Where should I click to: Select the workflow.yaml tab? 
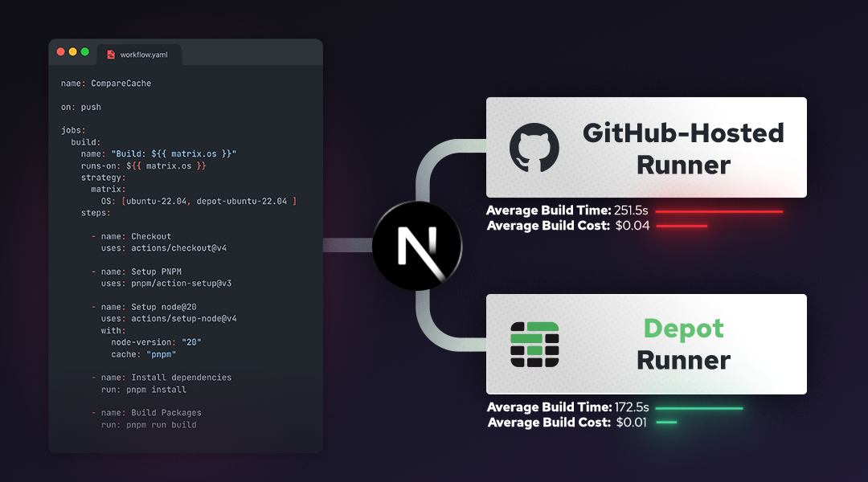pyautogui.click(x=143, y=55)
